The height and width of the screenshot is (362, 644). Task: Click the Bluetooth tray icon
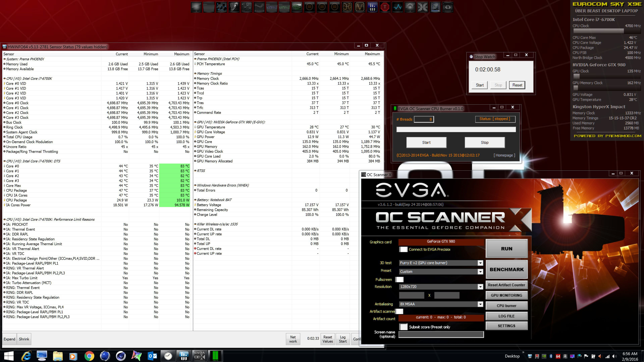coord(551,356)
